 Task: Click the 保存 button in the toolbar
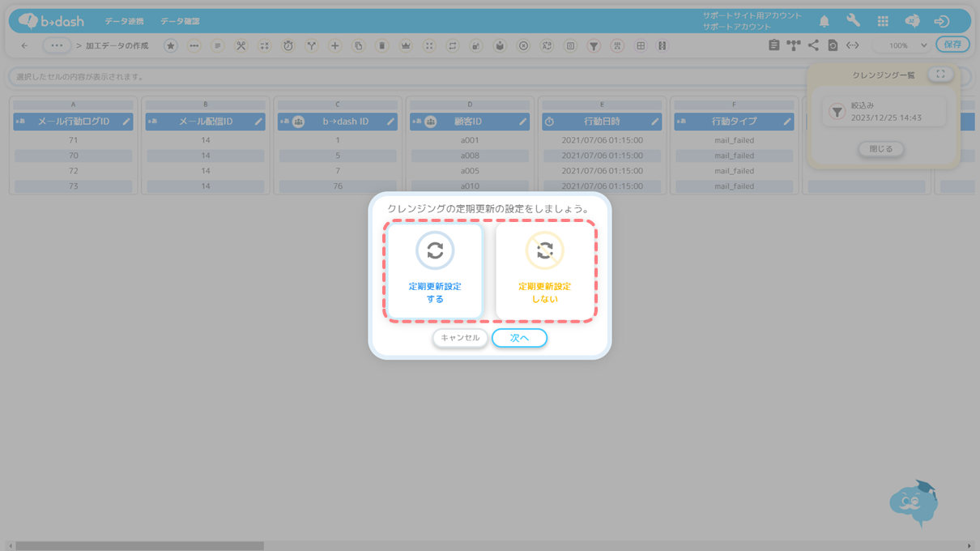point(952,45)
